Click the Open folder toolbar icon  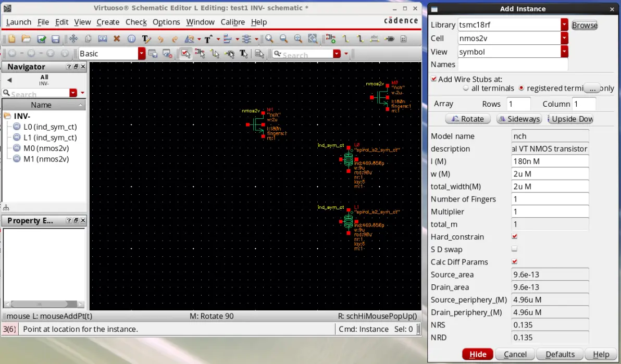click(x=26, y=39)
